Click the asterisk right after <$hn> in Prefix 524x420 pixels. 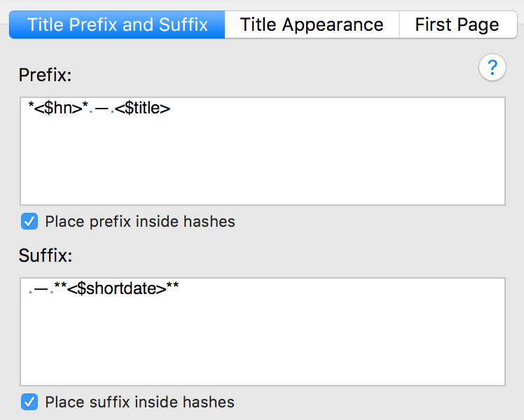(85, 106)
